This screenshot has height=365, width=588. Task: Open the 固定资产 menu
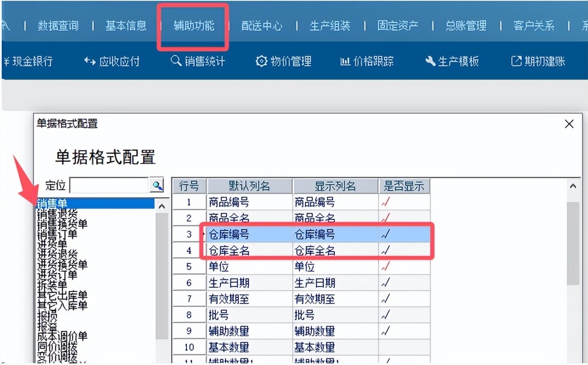pos(397,25)
